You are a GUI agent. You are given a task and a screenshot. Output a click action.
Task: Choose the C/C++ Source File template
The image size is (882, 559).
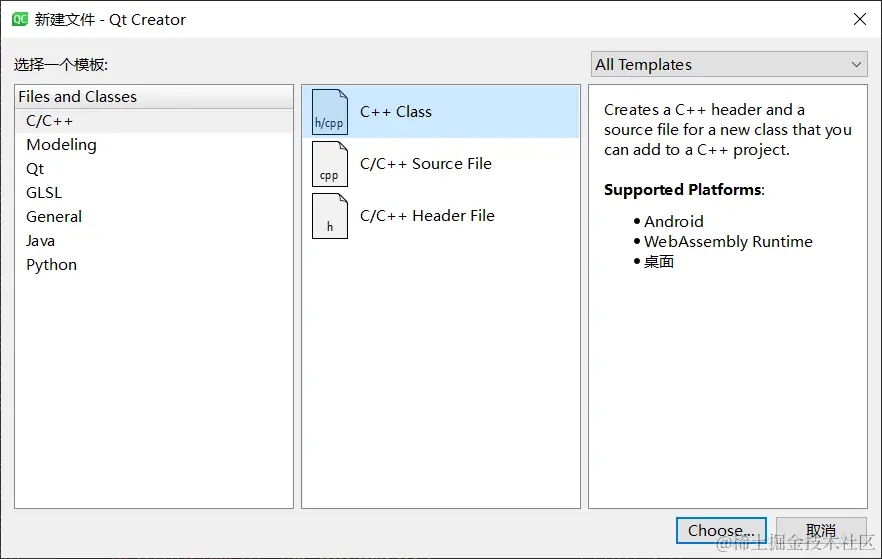pyautogui.click(x=426, y=164)
